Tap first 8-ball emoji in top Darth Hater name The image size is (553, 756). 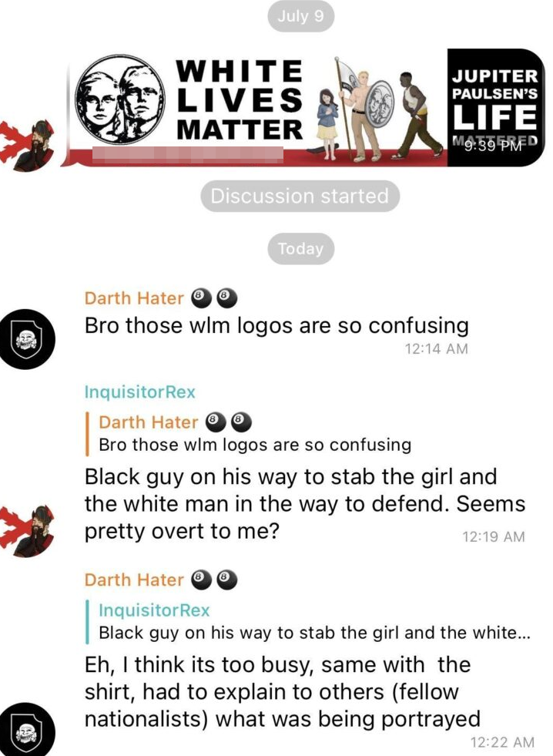202,298
